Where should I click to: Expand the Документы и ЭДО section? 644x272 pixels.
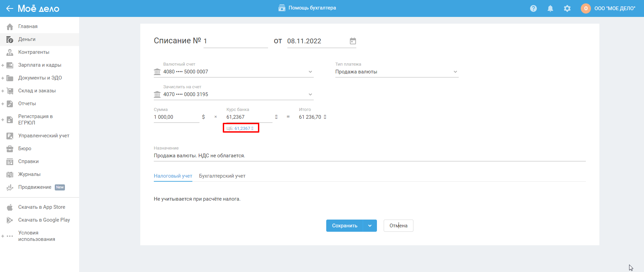point(3,78)
